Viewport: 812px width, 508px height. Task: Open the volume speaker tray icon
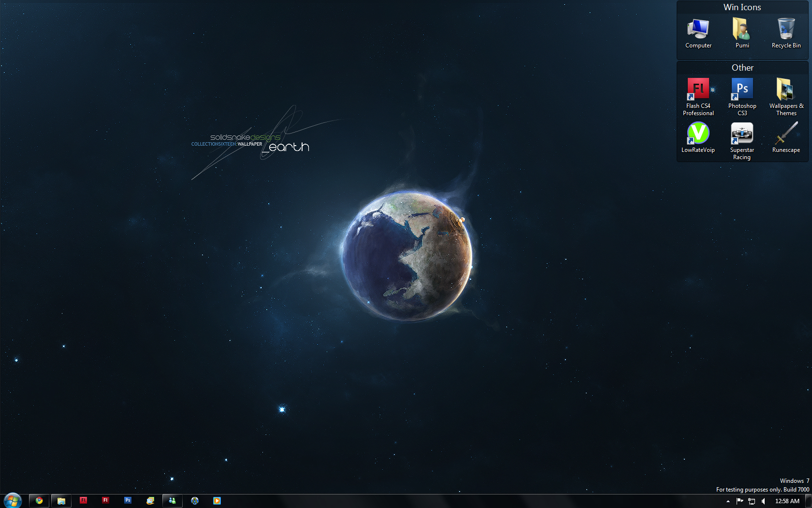[x=763, y=501]
